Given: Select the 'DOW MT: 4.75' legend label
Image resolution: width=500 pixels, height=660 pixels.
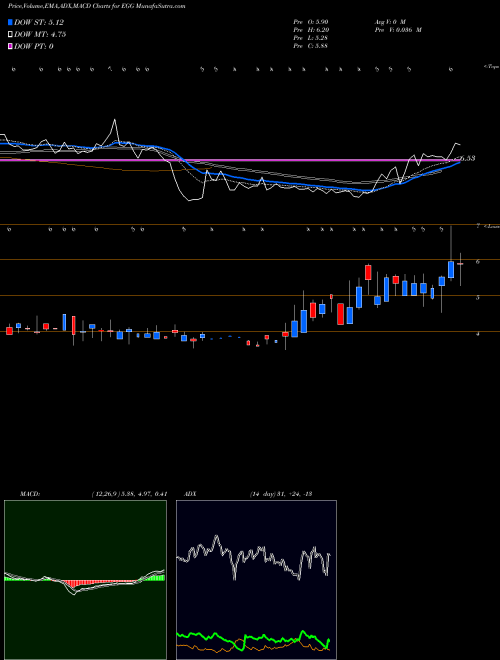Looking at the screenshot, I should (40, 35).
